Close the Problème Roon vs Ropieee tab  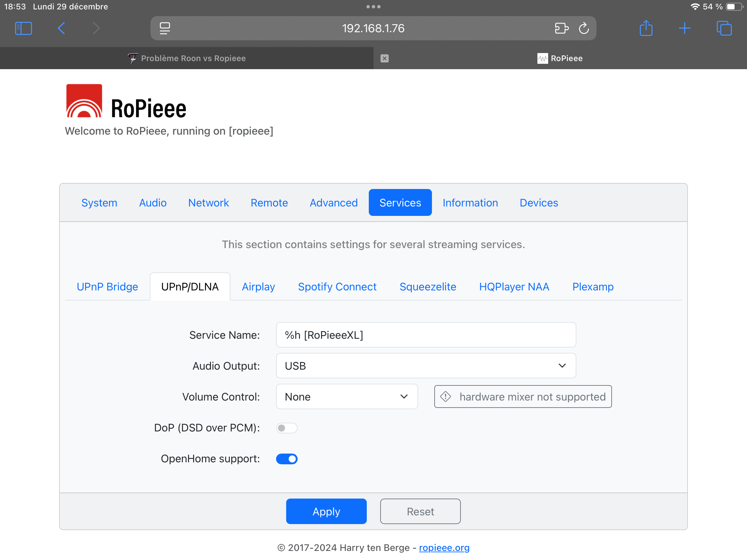point(384,58)
